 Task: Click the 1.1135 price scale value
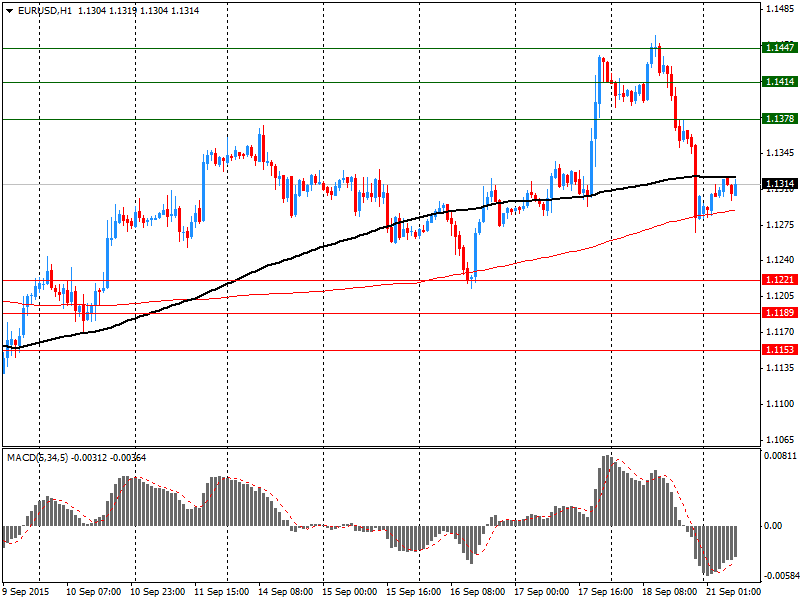click(x=780, y=368)
